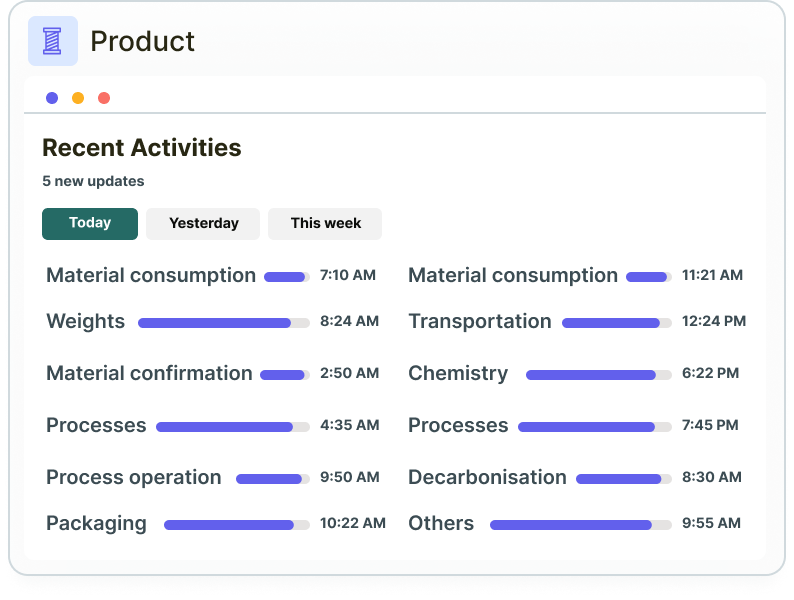Click the Weights progress bar

(223, 323)
